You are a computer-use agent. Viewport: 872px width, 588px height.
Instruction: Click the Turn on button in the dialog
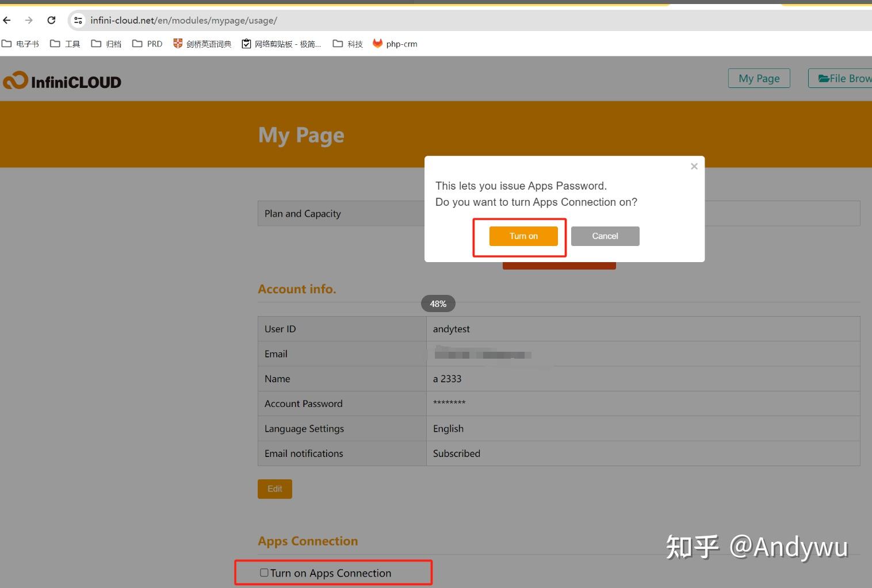522,236
